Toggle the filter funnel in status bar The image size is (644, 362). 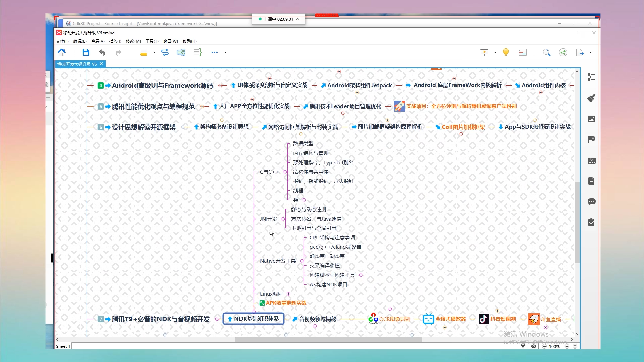[x=523, y=346]
